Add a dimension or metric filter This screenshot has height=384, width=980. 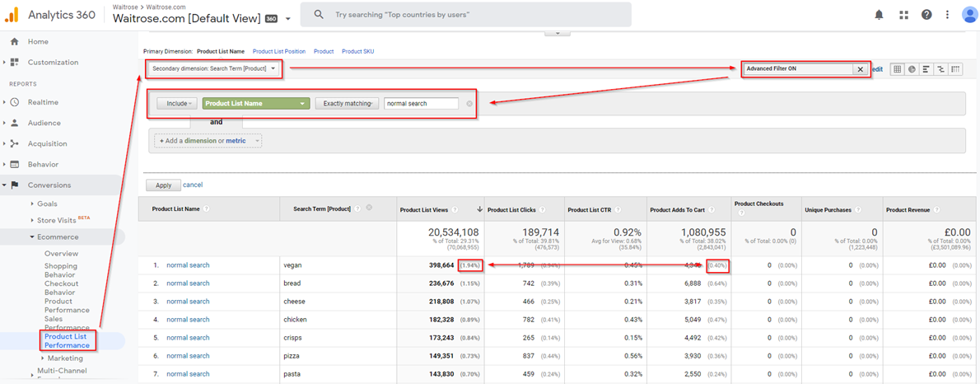click(208, 141)
